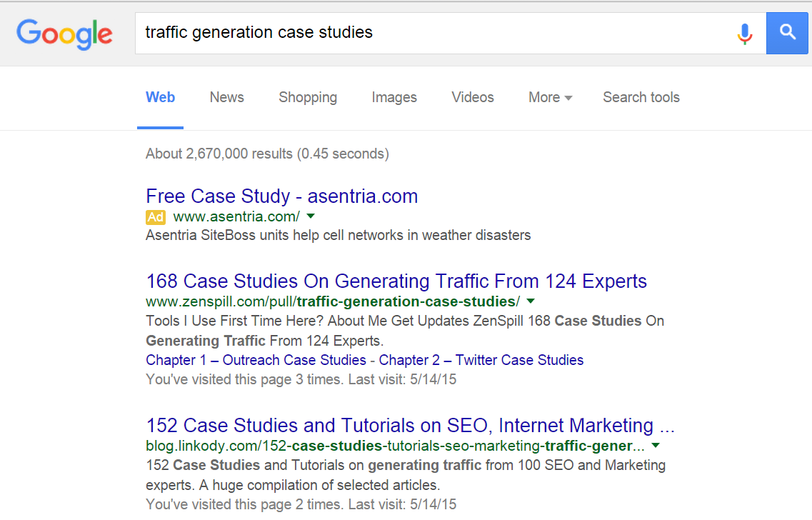The image size is (812, 520).
Task: Start voice search with microphone icon
Action: click(745, 34)
